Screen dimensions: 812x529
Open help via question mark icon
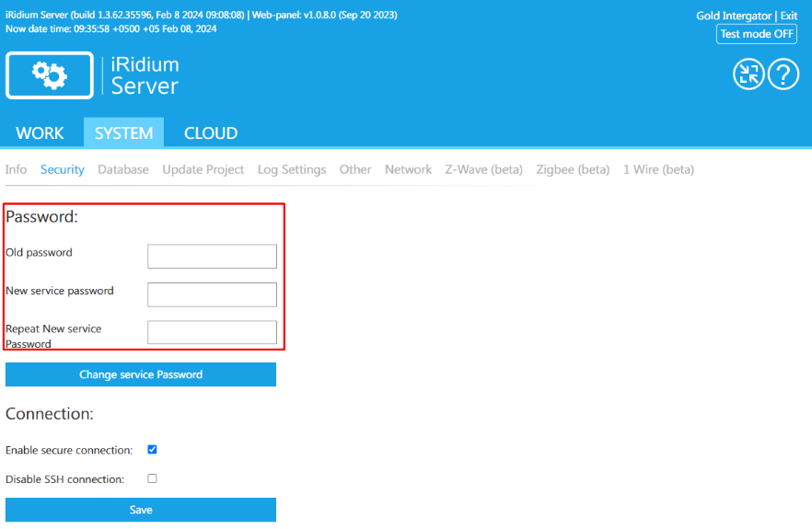click(x=783, y=75)
